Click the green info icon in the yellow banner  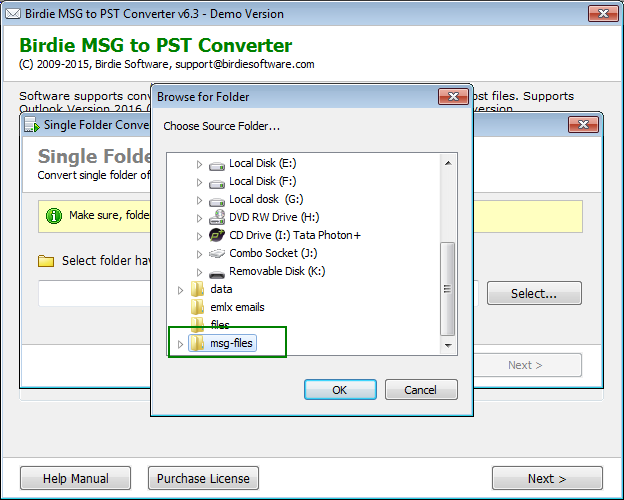(54, 216)
